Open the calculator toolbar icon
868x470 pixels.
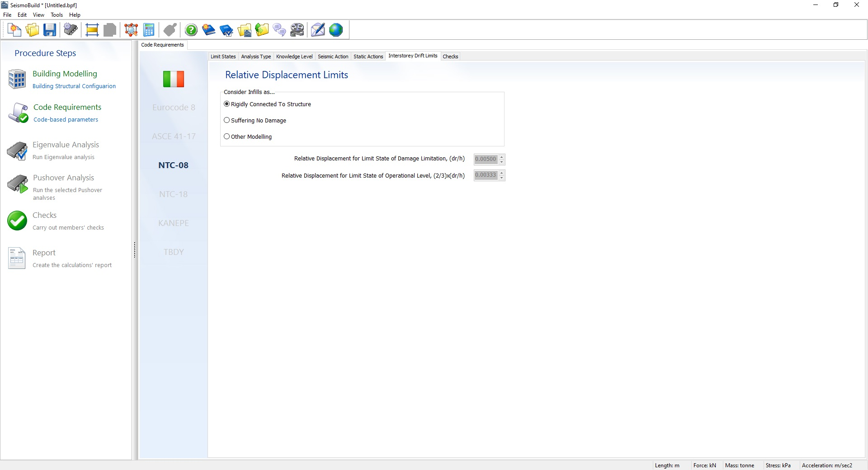[149, 30]
